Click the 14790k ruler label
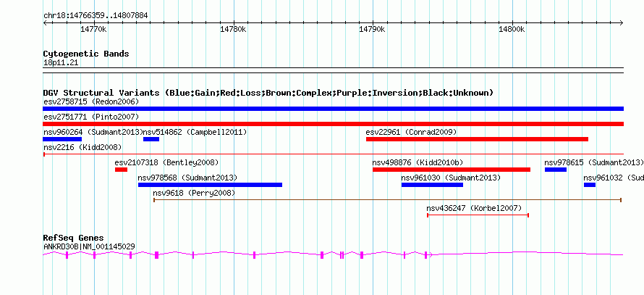644x295 pixels. coord(373,30)
